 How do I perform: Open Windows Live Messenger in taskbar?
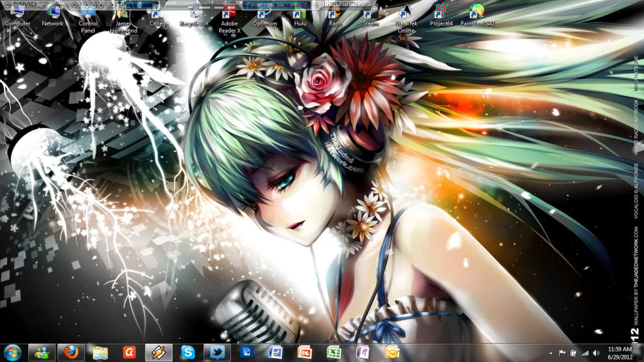(42, 353)
